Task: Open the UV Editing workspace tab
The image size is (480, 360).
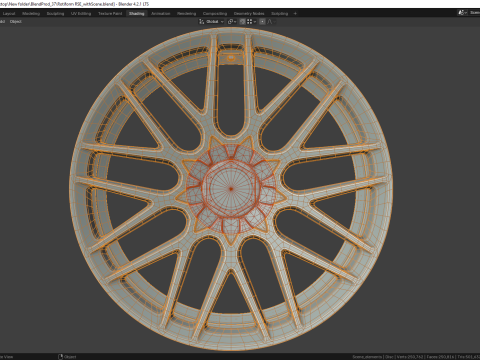Action: 81,14
